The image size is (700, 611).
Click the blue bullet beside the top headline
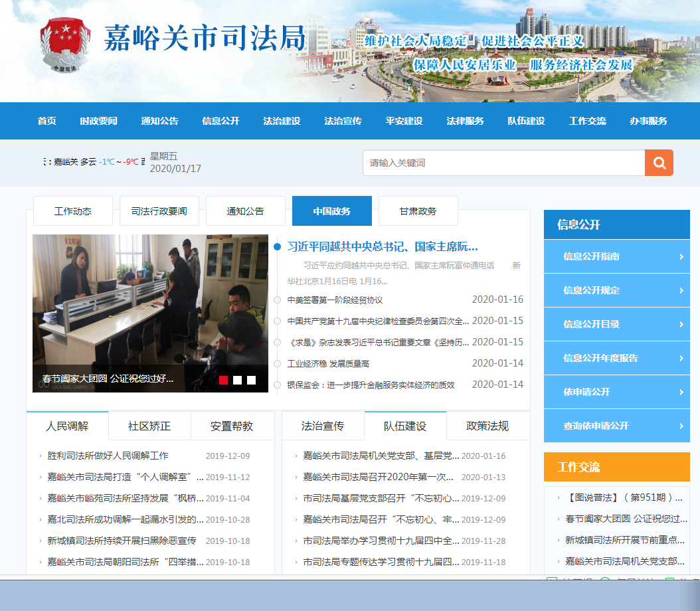point(278,247)
